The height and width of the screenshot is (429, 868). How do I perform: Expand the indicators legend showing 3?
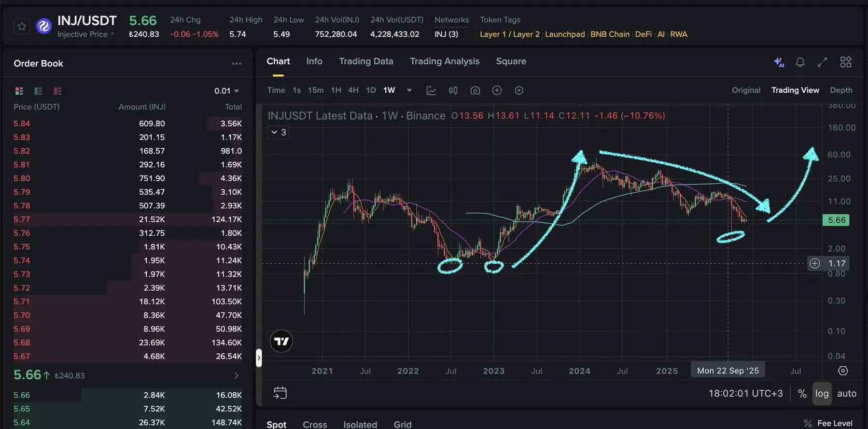[x=278, y=132]
